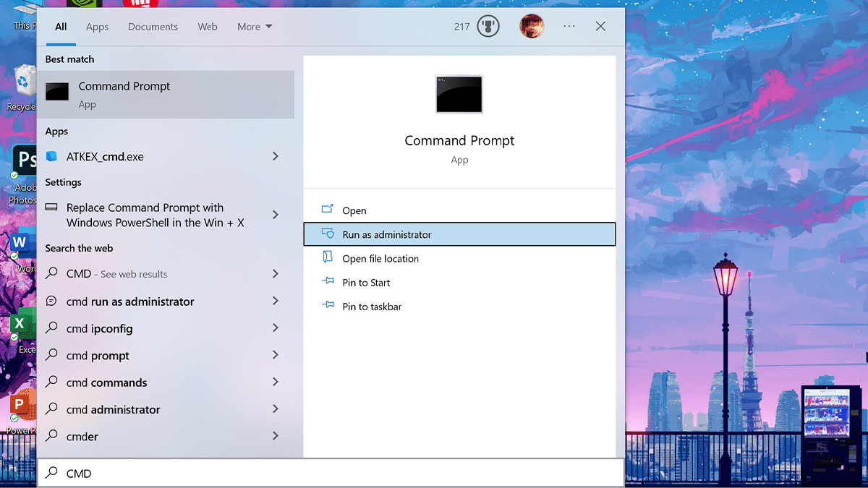
Task: Select cmd commands web suggestion
Action: click(107, 382)
